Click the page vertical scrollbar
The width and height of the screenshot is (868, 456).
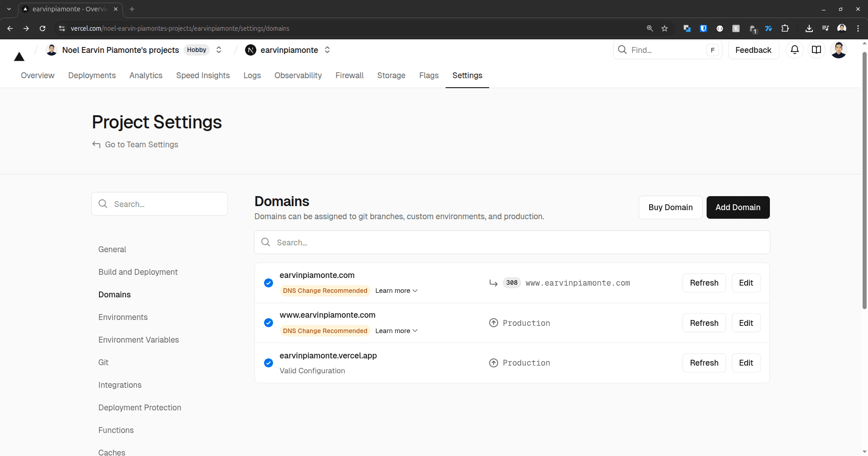coord(864,181)
